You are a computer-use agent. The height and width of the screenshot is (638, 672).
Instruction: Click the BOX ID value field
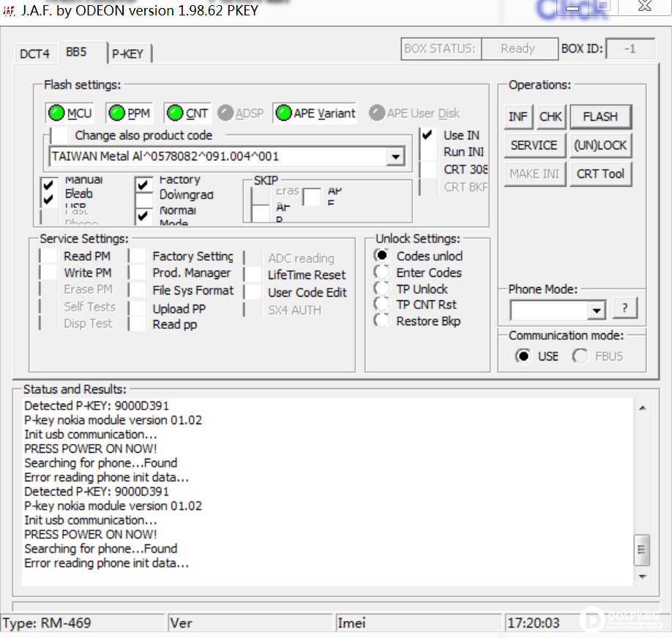click(x=630, y=49)
